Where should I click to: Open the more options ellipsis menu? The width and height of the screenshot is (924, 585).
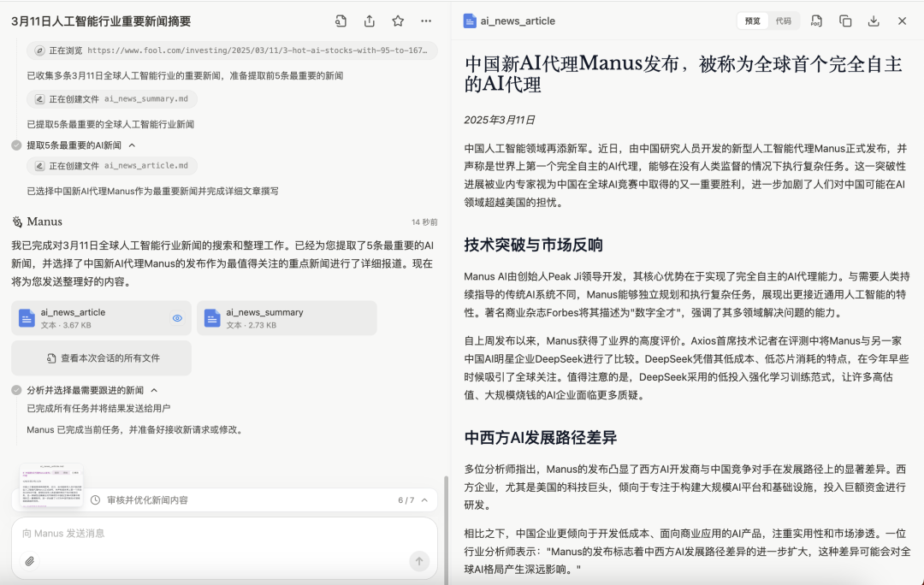[x=426, y=21]
